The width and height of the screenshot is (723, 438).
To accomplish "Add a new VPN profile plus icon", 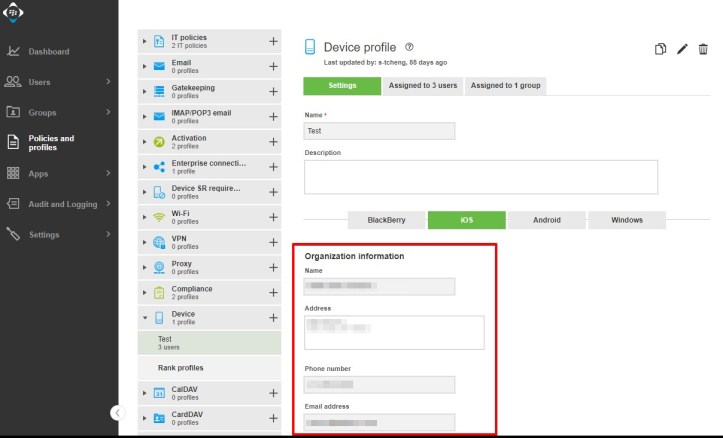I will (273, 242).
